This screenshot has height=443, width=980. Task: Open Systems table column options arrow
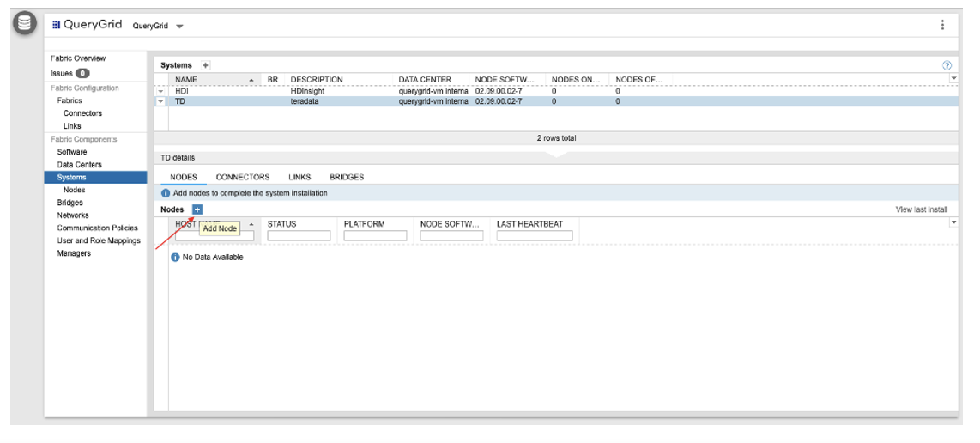[953, 78]
